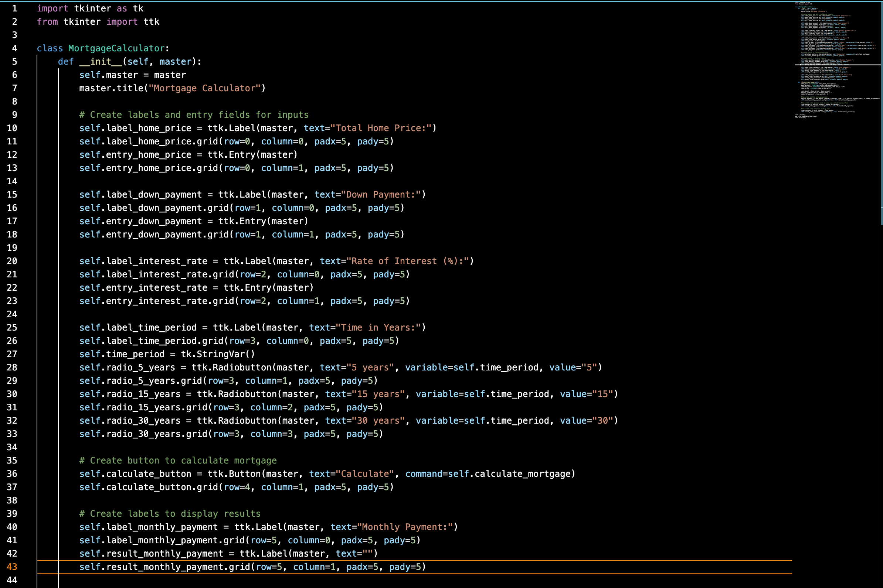Click "from tkinter import ttk" on line 2
Screen dimensions: 883x588
98,21
